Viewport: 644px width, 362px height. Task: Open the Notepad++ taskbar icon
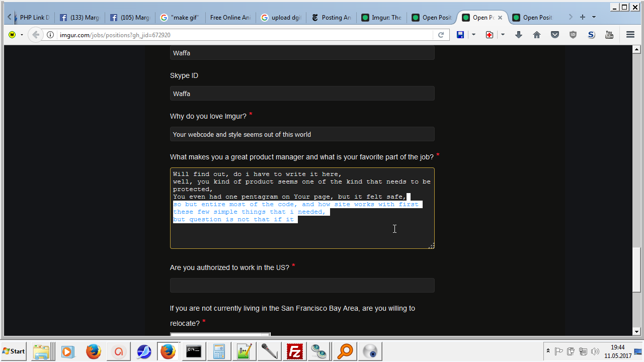click(x=244, y=351)
